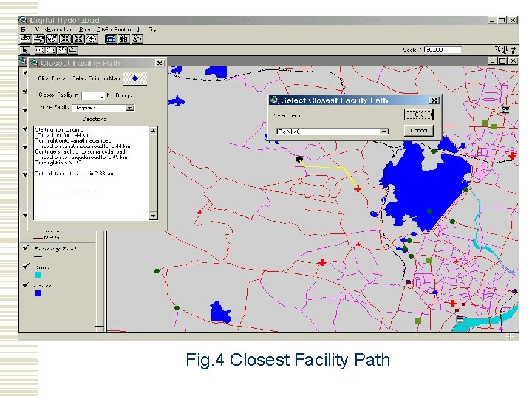Click the inward-arrows zoom extent icon
Viewport: 532px width, 399px height.
[x=65, y=38]
